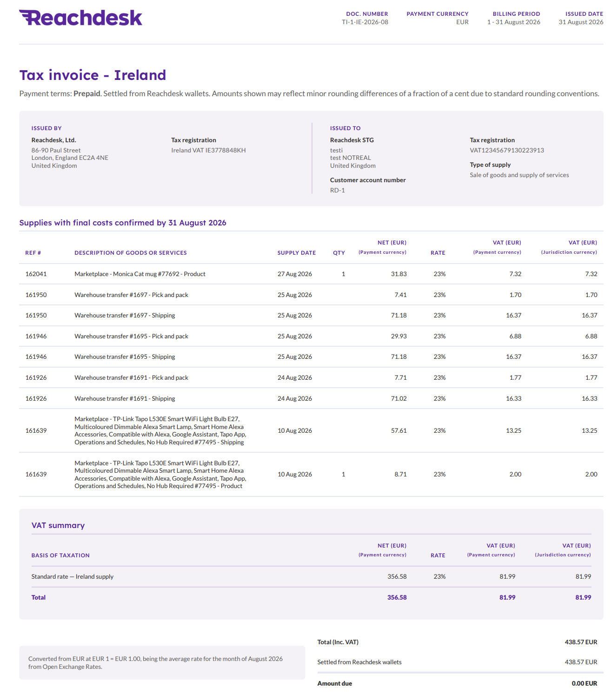Select reference number 162041
This screenshot has width=611, height=700.
coord(36,274)
